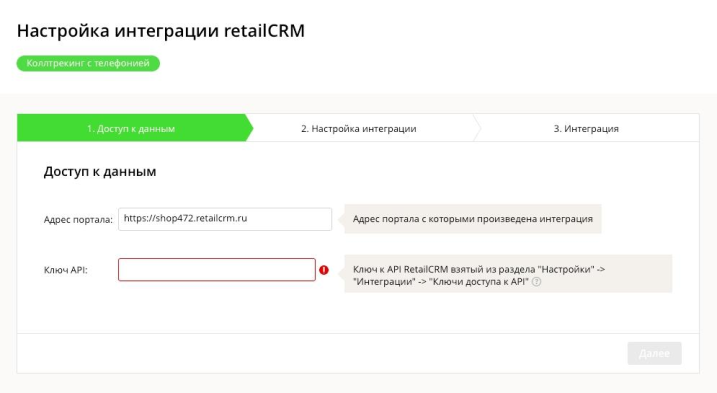Select the 'Ключ API:' field label

66,270
